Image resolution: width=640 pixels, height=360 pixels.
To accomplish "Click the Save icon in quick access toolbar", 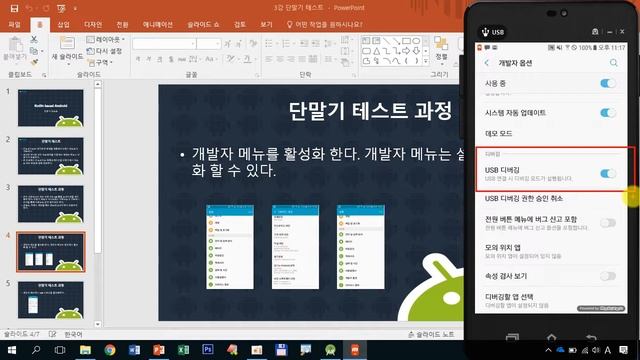I will (14, 8).
